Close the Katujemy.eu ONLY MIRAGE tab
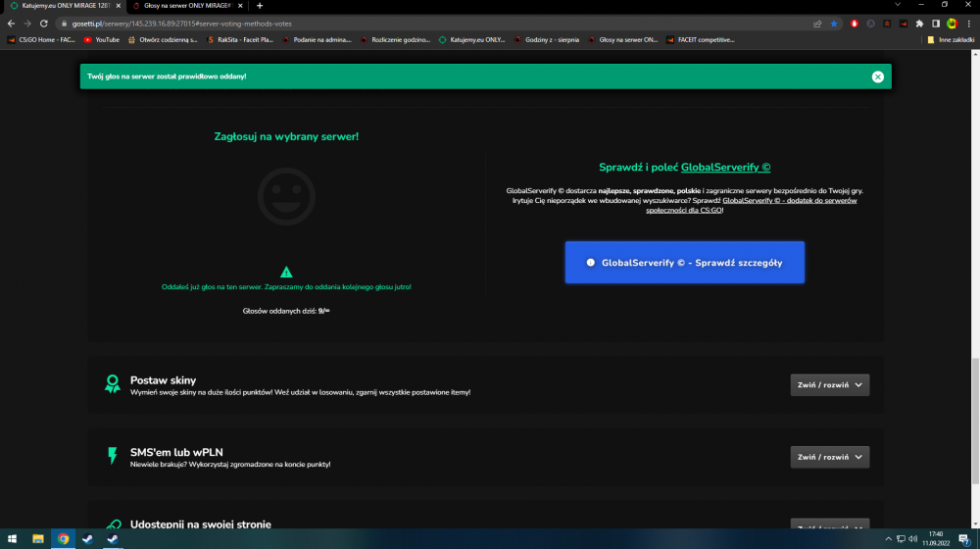Image resolution: width=980 pixels, height=549 pixels. [x=119, y=6]
